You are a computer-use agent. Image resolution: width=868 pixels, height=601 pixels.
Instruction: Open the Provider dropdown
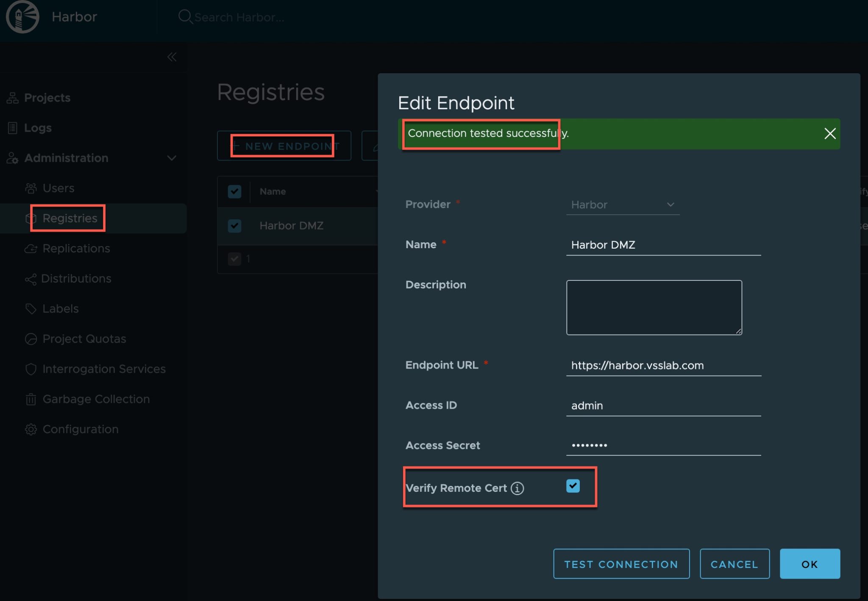[623, 205]
